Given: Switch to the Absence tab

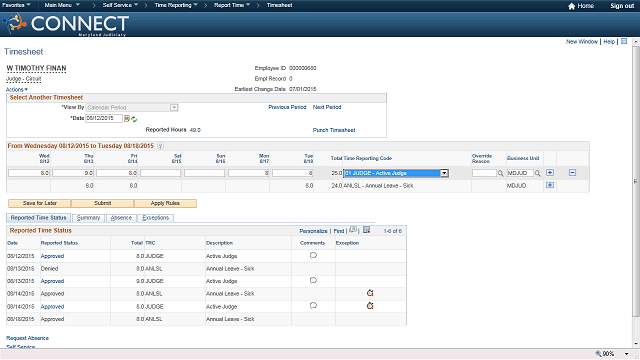Looking at the screenshot, I should (x=121, y=218).
